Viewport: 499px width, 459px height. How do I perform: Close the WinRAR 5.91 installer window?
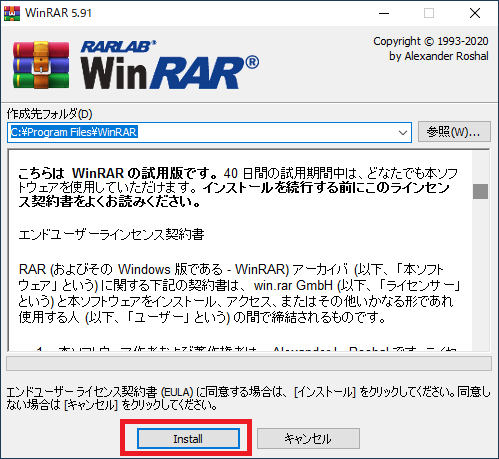[x=475, y=13]
